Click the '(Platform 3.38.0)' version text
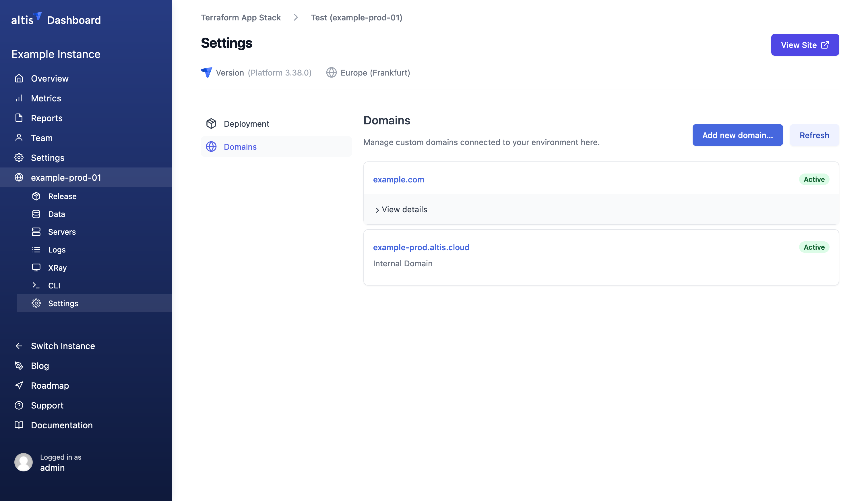Image resolution: width=868 pixels, height=501 pixels. point(280,73)
